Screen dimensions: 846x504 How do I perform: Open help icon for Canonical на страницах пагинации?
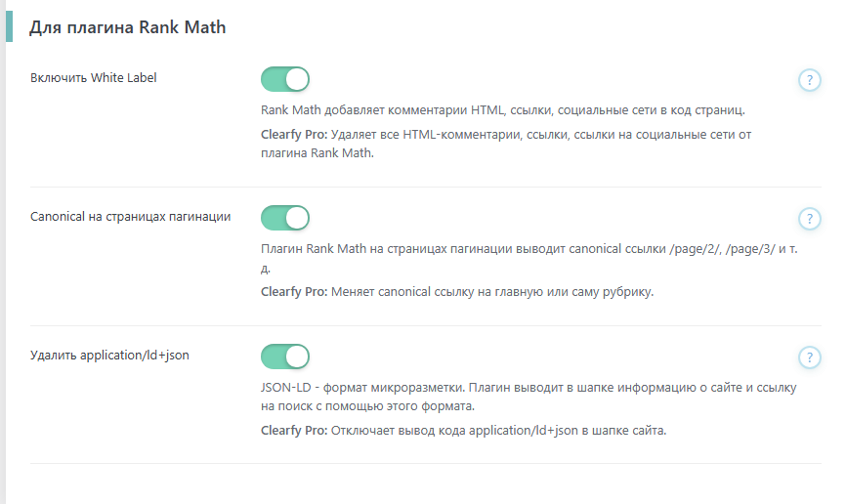(x=809, y=219)
